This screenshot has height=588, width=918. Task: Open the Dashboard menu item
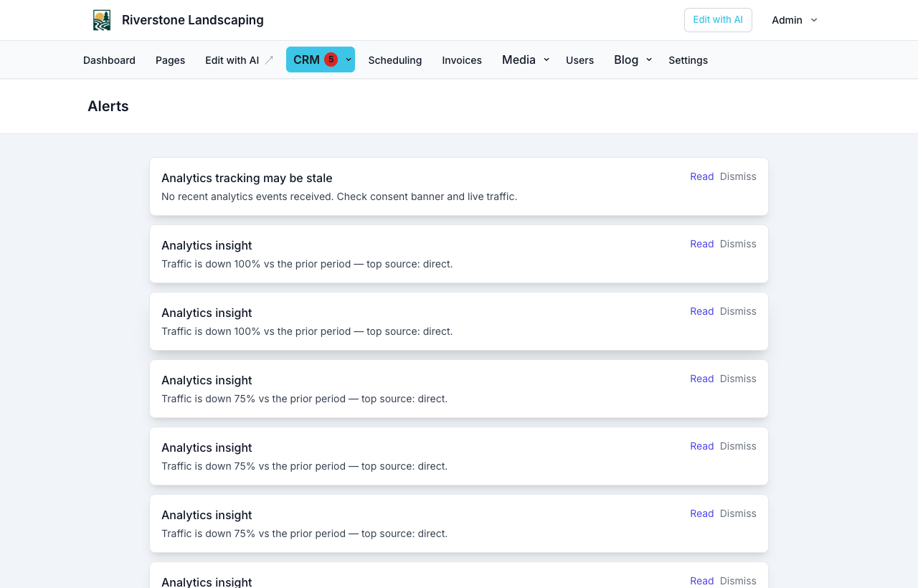point(109,60)
